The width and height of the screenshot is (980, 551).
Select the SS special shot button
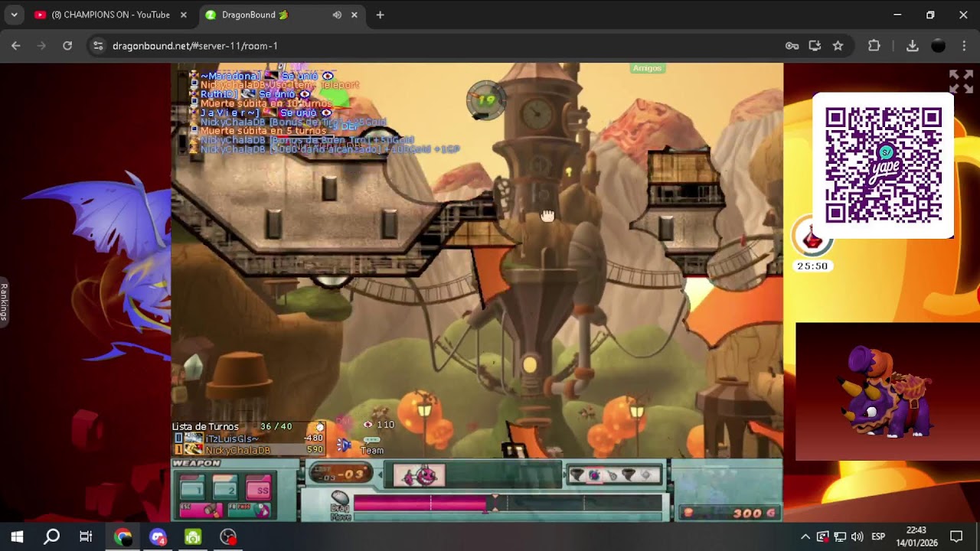pos(258,487)
